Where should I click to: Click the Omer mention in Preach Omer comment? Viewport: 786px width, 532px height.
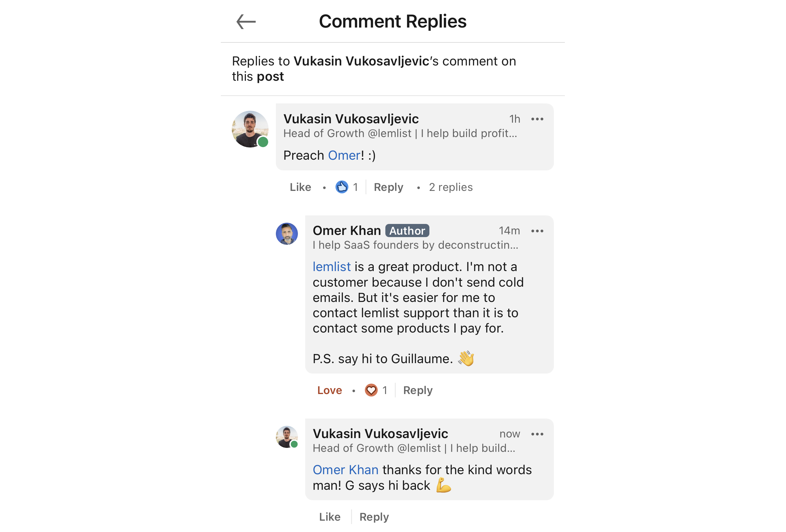click(343, 155)
